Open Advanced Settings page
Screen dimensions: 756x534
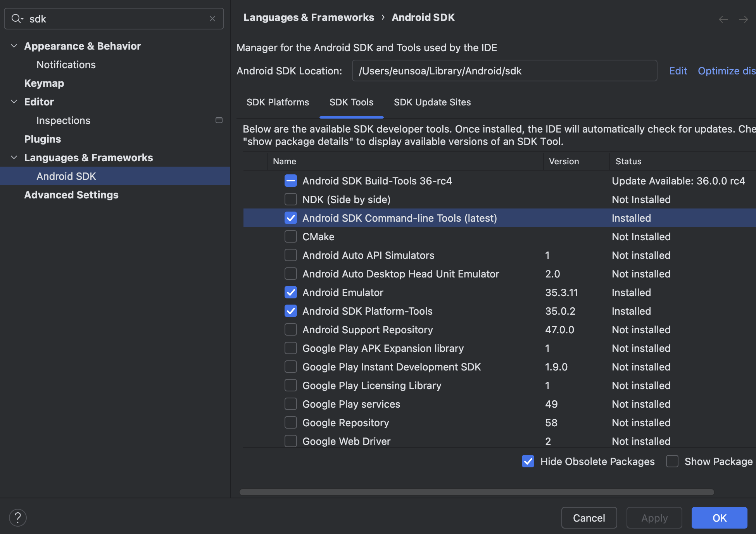point(71,195)
